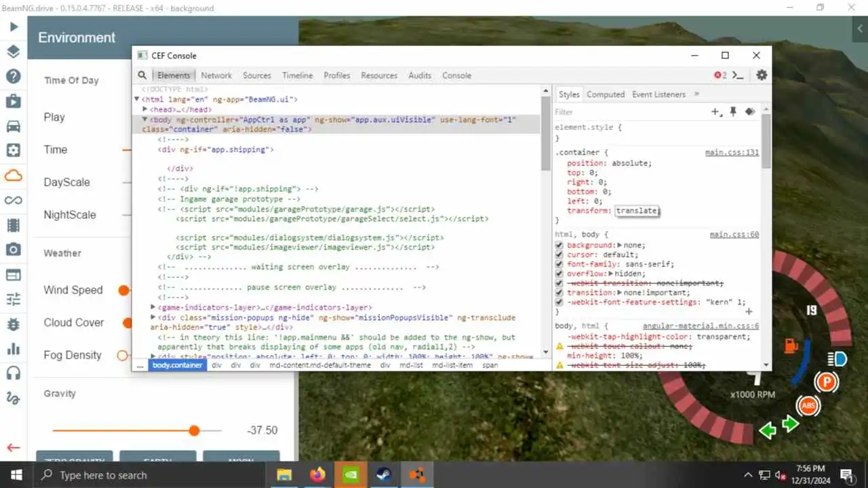Open the main.css:60 source link
868x488 pixels.
click(734, 235)
